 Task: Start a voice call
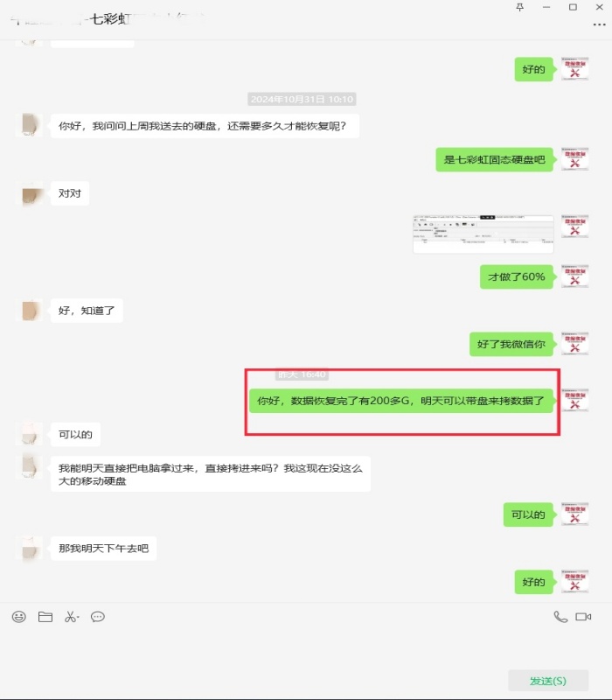click(x=560, y=617)
